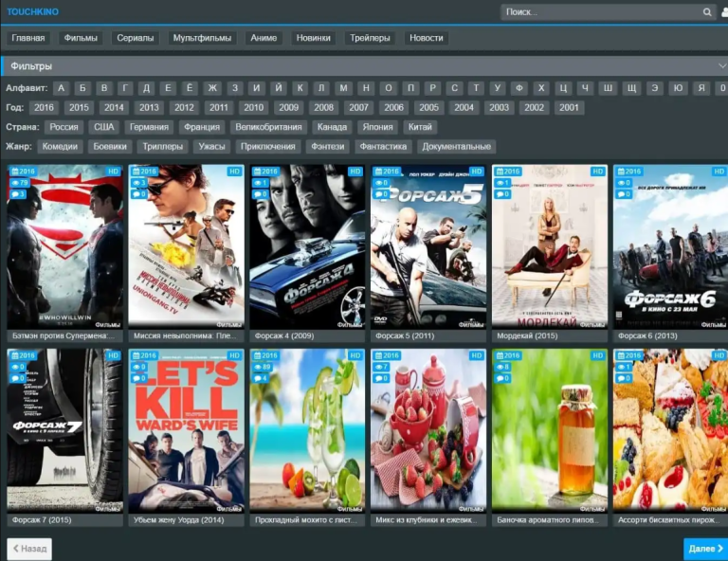Click views eye icon on Batman poster
The height and width of the screenshot is (561, 728).
click(x=15, y=183)
